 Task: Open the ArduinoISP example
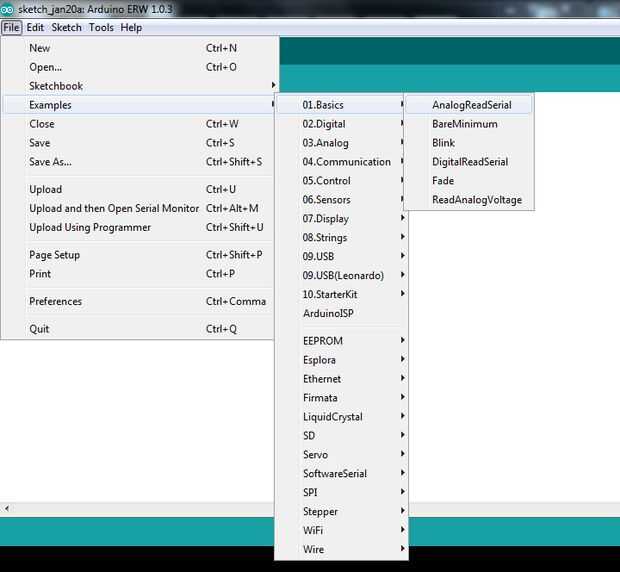(341, 313)
